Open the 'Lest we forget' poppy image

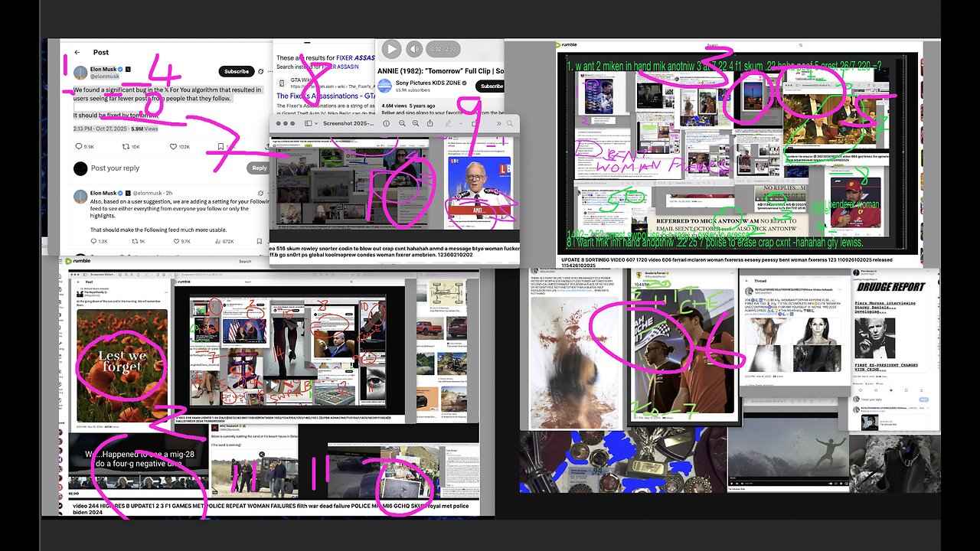(x=122, y=364)
